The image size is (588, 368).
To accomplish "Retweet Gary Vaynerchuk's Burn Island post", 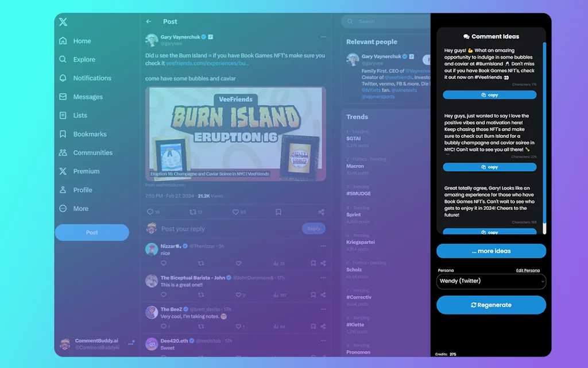I will 192,212.
